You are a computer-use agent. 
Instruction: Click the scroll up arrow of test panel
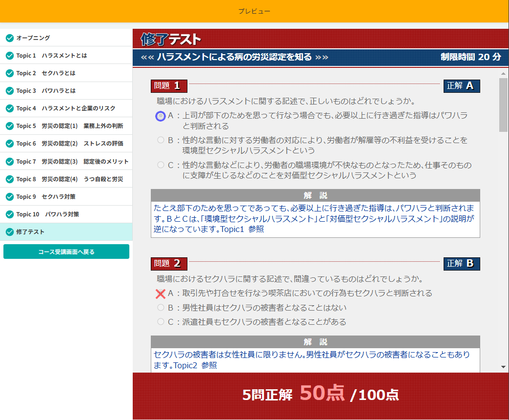503,74
